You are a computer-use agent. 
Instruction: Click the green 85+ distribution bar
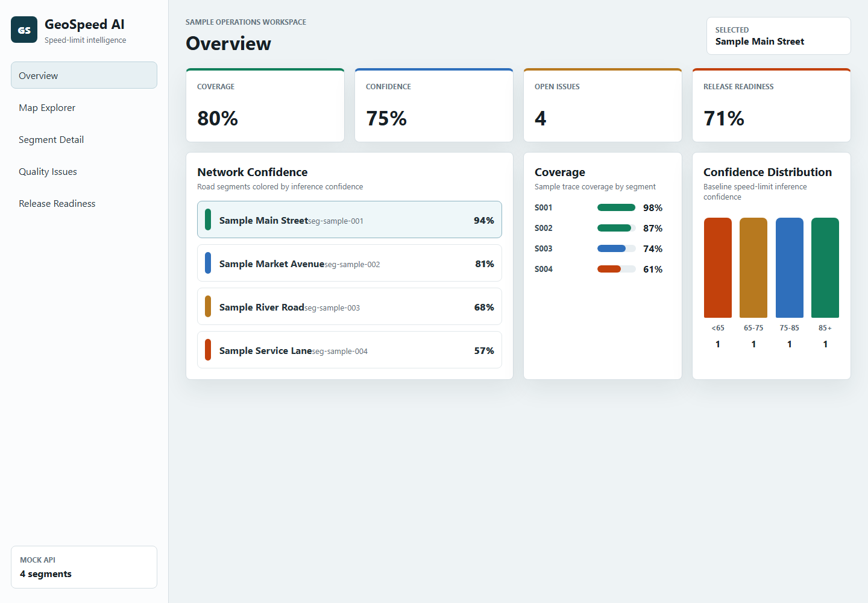(825, 268)
